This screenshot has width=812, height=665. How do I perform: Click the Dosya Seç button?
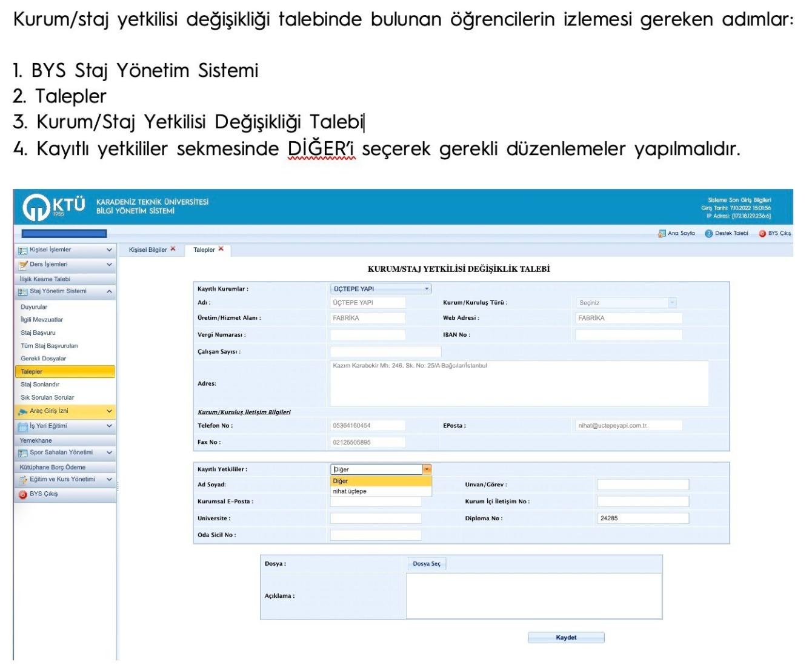tap(427, 564)
